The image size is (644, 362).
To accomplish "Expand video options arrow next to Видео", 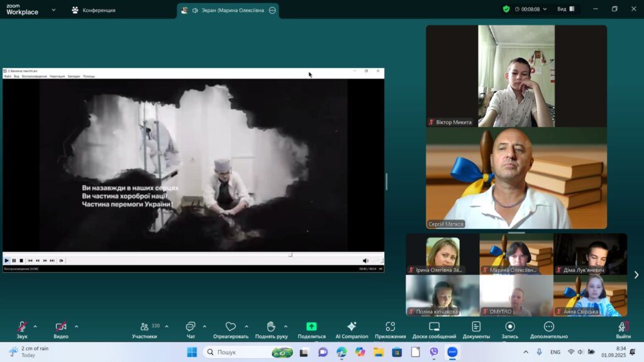I will click(x=76, y=327).
